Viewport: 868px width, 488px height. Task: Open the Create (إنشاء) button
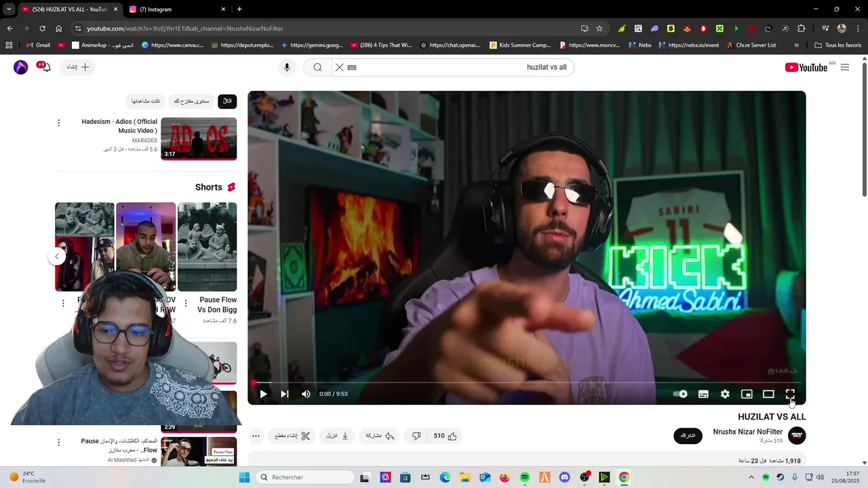(x=77, y=67)
